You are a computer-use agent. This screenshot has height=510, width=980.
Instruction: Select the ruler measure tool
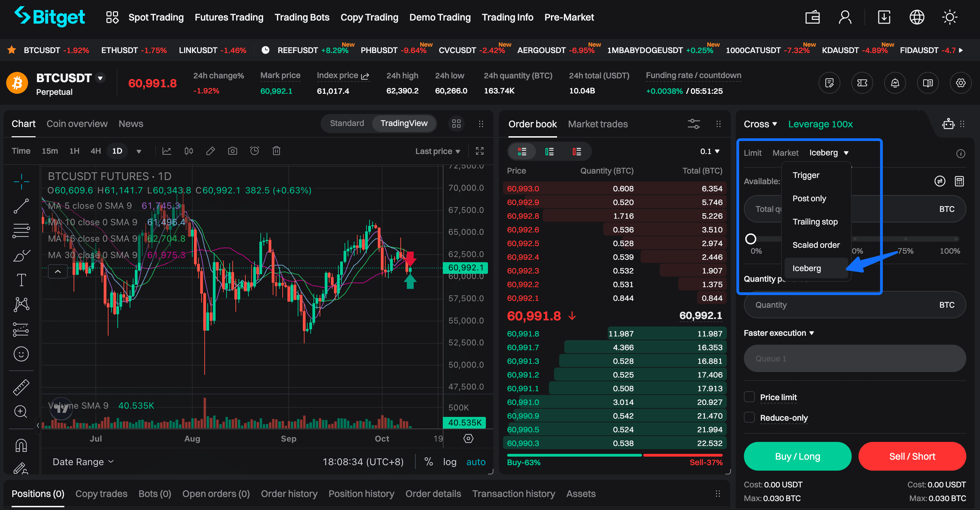[21, 387]
